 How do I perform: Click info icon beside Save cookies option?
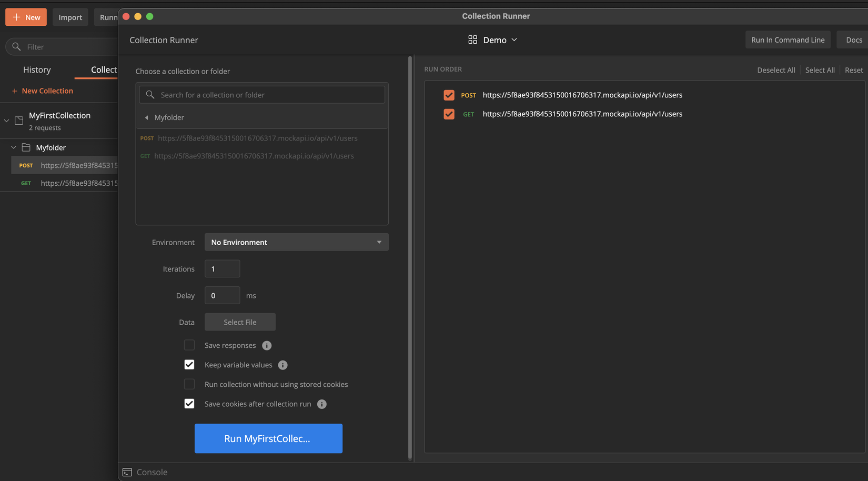click(x=322, y=404)
